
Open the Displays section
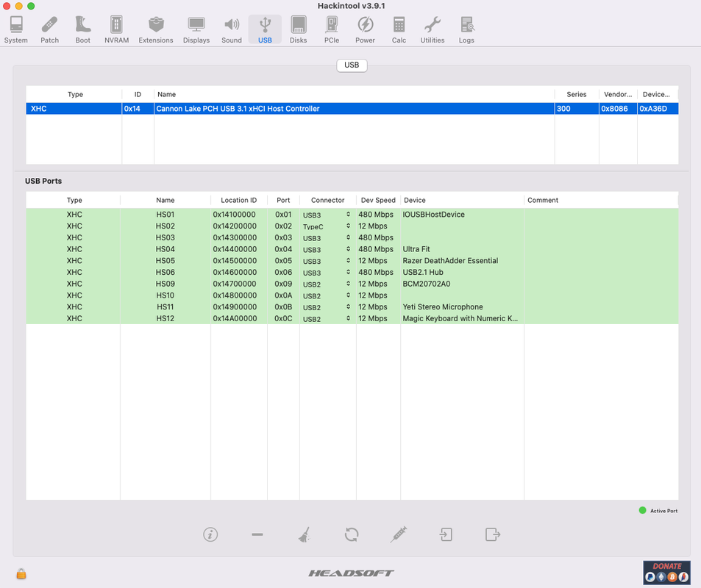[196, 30]
